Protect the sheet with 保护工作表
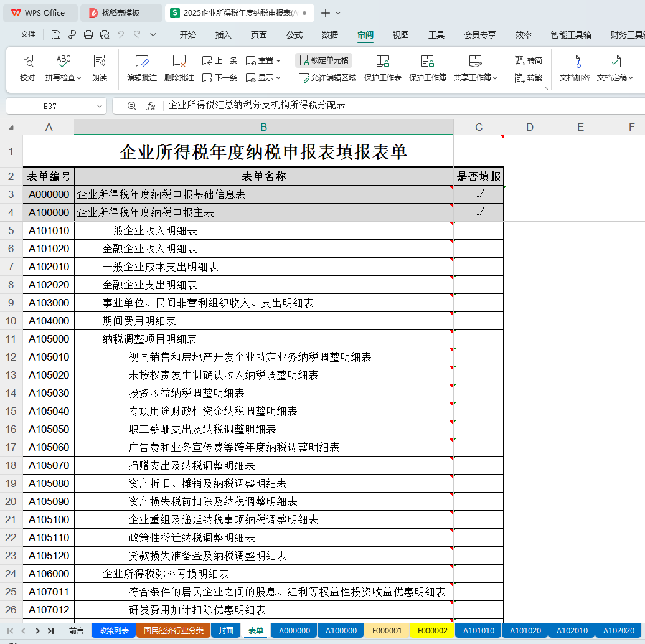The image size is (645, 644). coord(382,68)
